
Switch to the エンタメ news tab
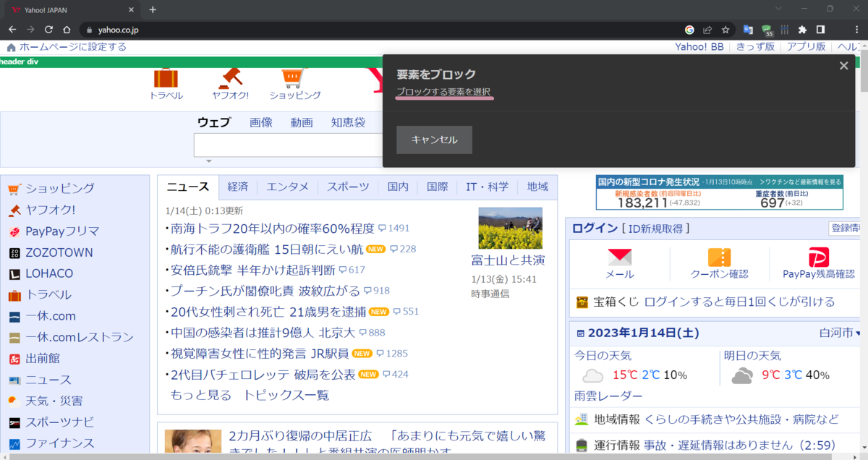(x=287, y=187)
